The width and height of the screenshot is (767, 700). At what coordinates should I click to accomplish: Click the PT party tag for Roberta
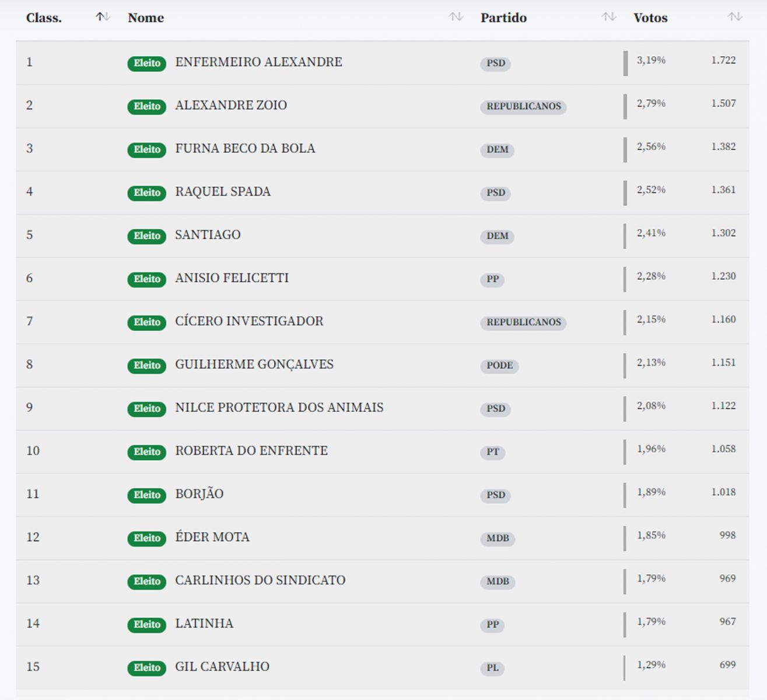[493, 452]
